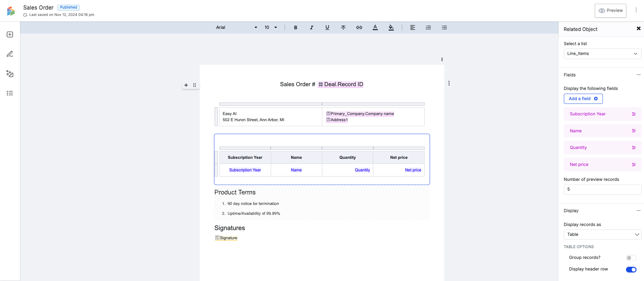Open the add block icon in left sidebar
The image size is (644, 281).
(10, 35)
